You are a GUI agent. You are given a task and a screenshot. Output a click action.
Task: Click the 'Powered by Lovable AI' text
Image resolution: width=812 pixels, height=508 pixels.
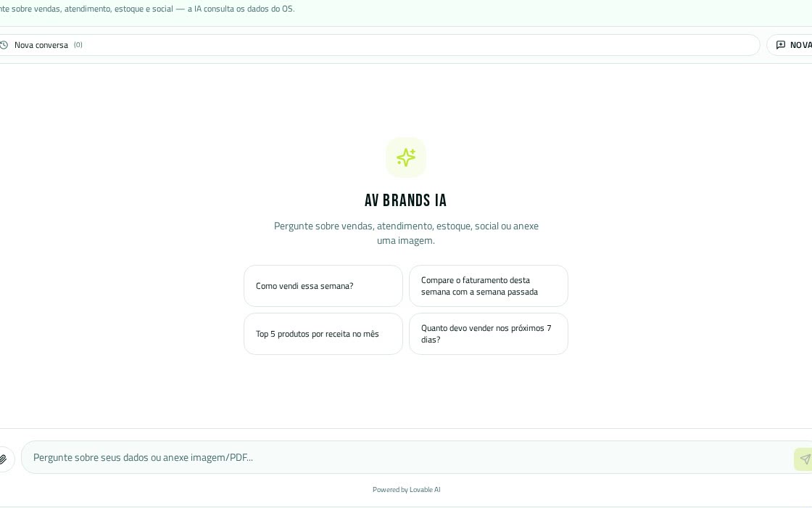point(407,489)
